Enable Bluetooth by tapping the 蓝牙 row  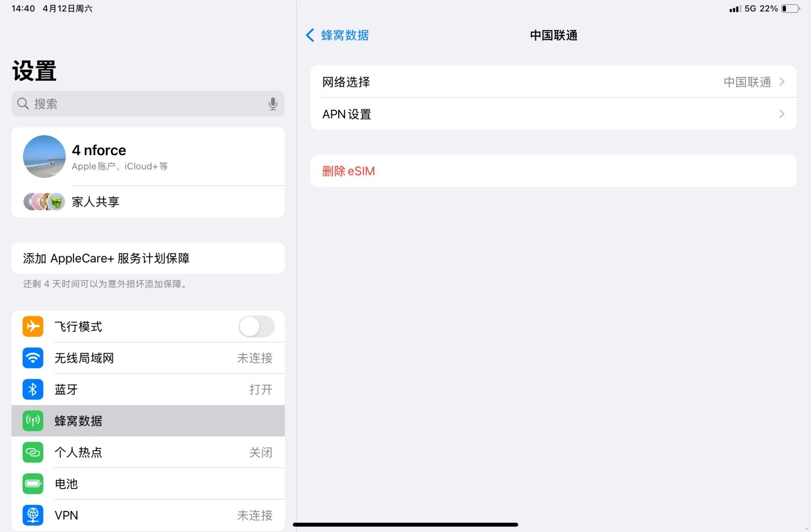coord(148,389)
